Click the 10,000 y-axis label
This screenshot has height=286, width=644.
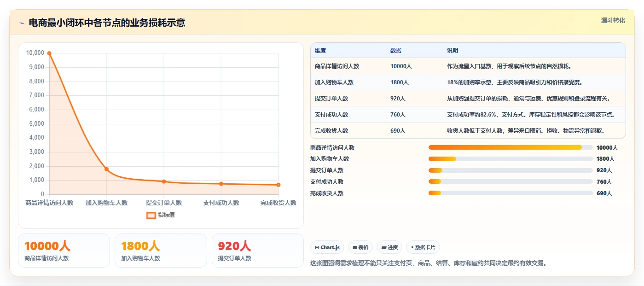tap(35, 53)
